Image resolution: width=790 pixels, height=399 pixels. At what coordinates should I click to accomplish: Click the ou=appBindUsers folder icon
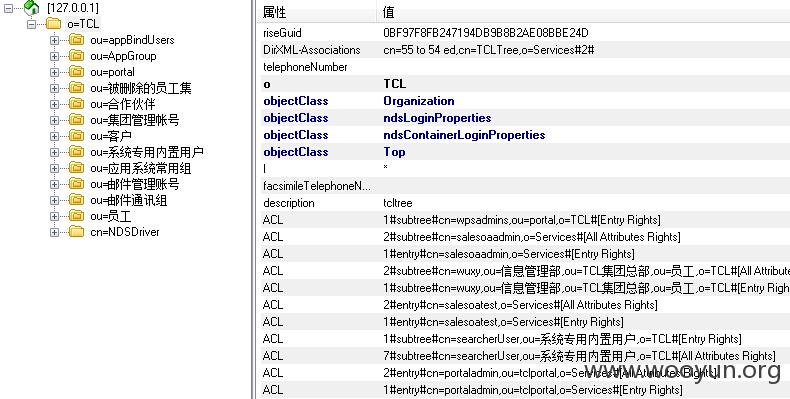pyautogui.click(x=76, y=40)
